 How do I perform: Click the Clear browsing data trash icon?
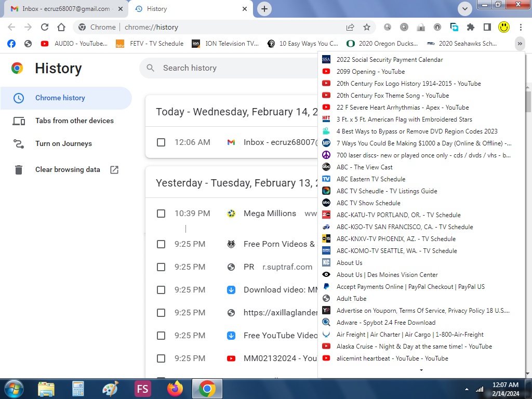point(19,170)
